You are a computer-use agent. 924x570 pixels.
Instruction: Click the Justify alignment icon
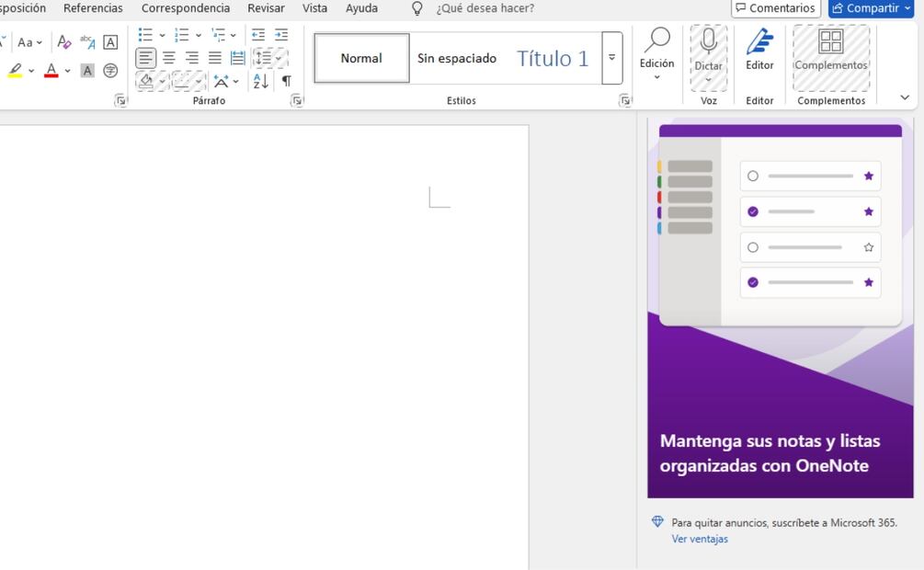214,58
